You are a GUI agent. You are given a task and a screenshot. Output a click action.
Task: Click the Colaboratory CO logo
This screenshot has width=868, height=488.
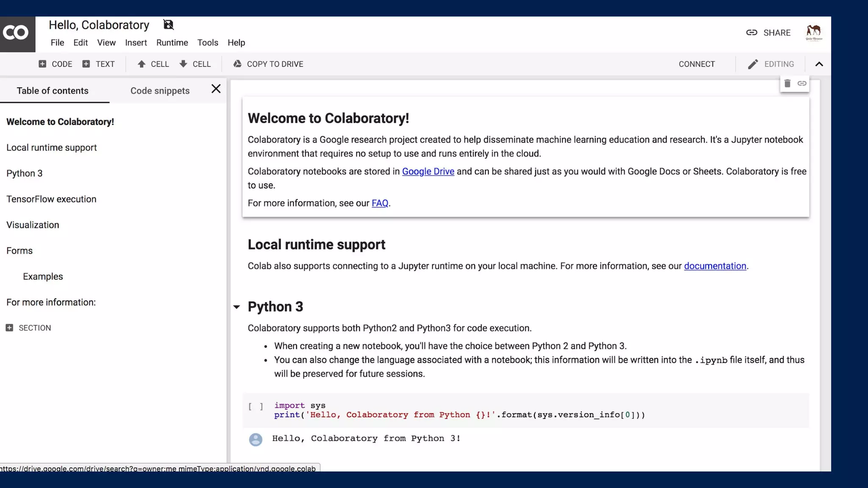(17, 34)
